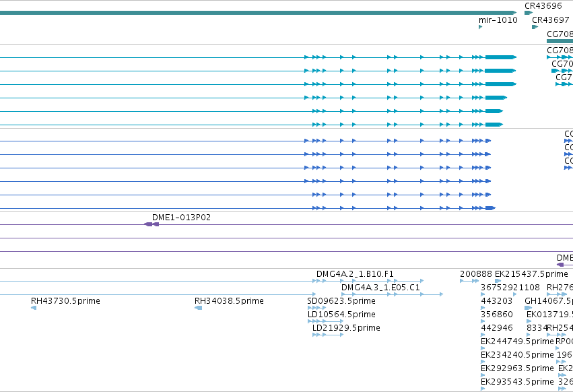Click the EK244749.5prime label

coord(517,341)
